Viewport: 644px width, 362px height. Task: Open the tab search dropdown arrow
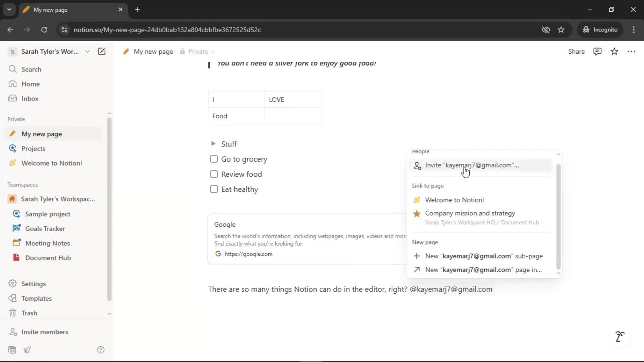(x=9, y=9)
